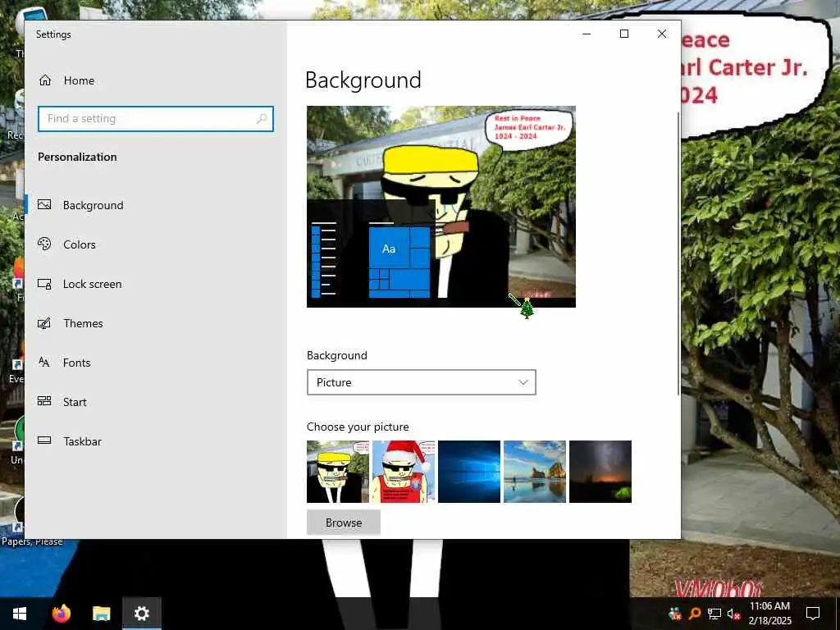Viewport: 840px width, 630px height.
Task: Maximize the Settings window
Action: tap(624, 34)
